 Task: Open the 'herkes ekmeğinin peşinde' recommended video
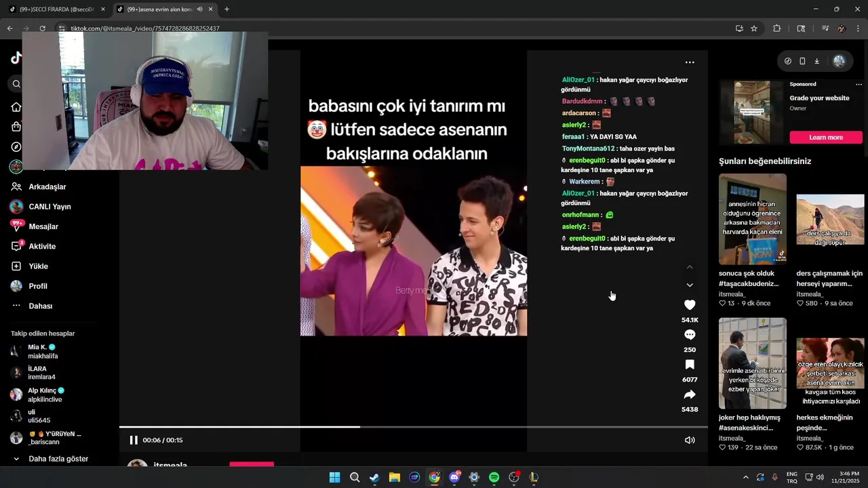pos(830,363)
